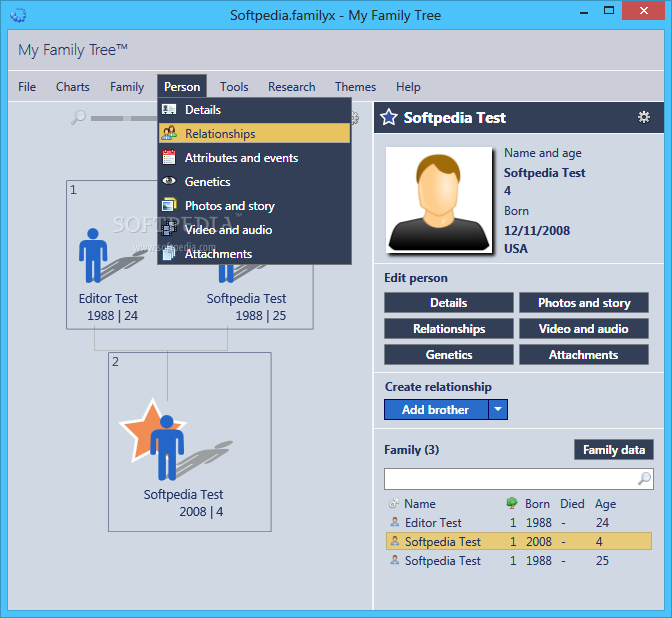Click the person icon beside Editor Test row
This screenshot has width=672, height=618.
coord(395,522)
